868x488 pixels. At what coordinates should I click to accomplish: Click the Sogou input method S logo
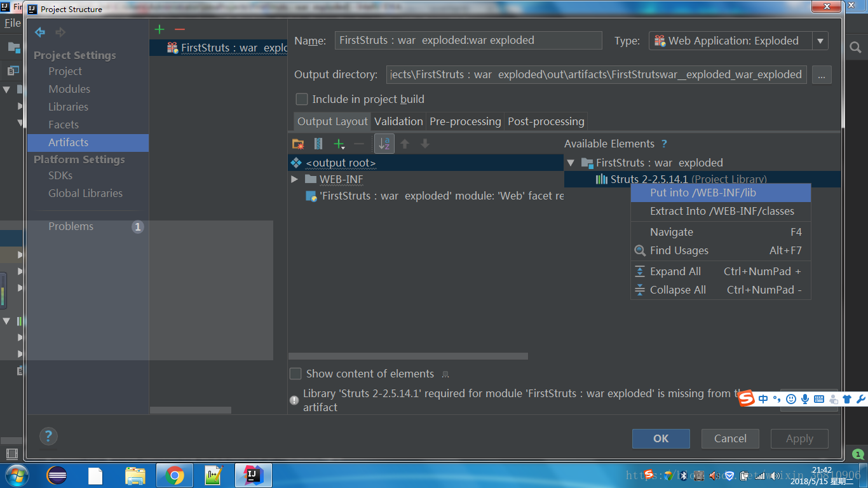click(747, 398)
